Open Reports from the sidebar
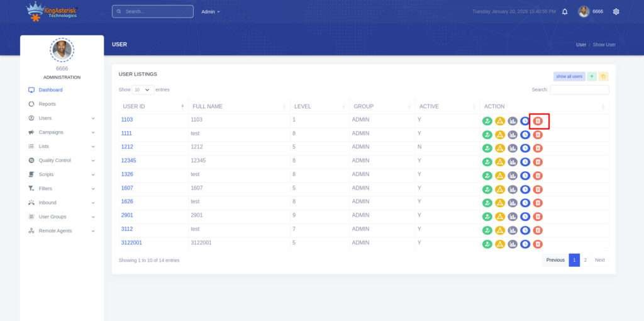644x321 pixels. [47, 104]
